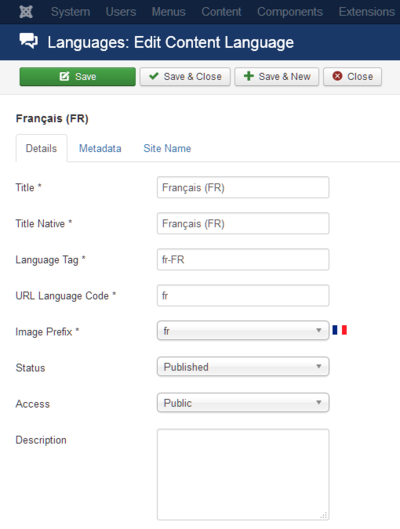Open the Users menu
The width and height of the screenshot is (400, 529).
point(121,12)
